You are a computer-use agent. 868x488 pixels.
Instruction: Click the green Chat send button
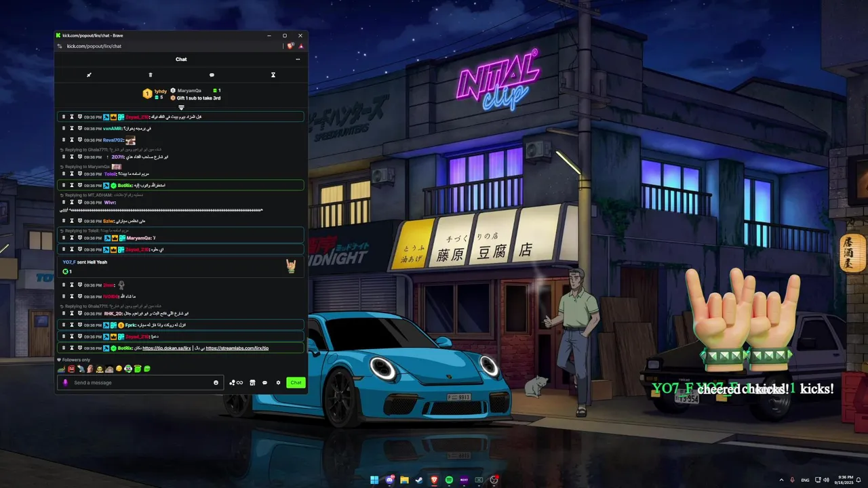296,382
